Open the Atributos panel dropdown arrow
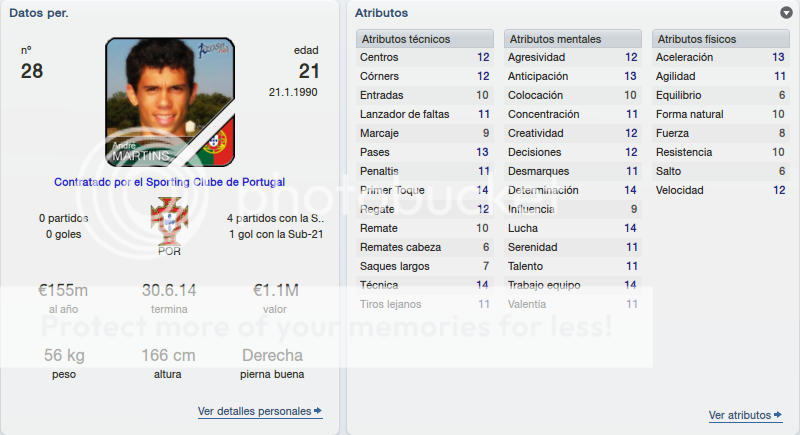Screen dimensions: 800x435 [x=786, y=13]
